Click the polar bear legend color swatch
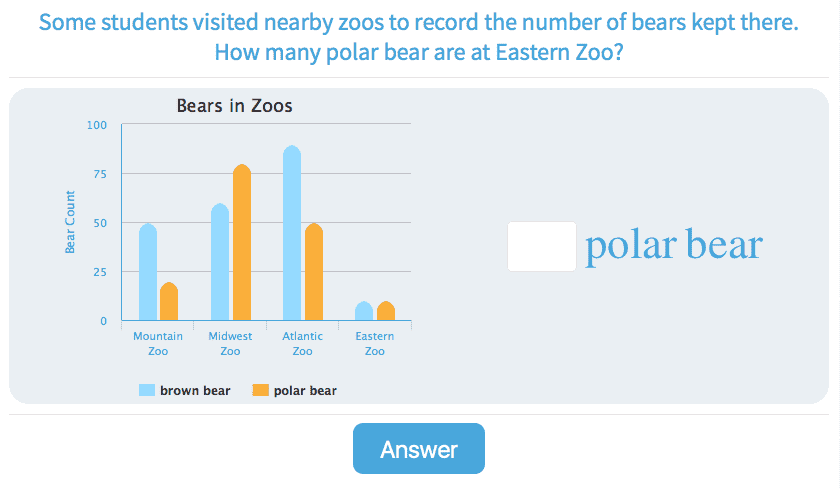The width and height of the screenshot is (840, 501). [261, 390]
